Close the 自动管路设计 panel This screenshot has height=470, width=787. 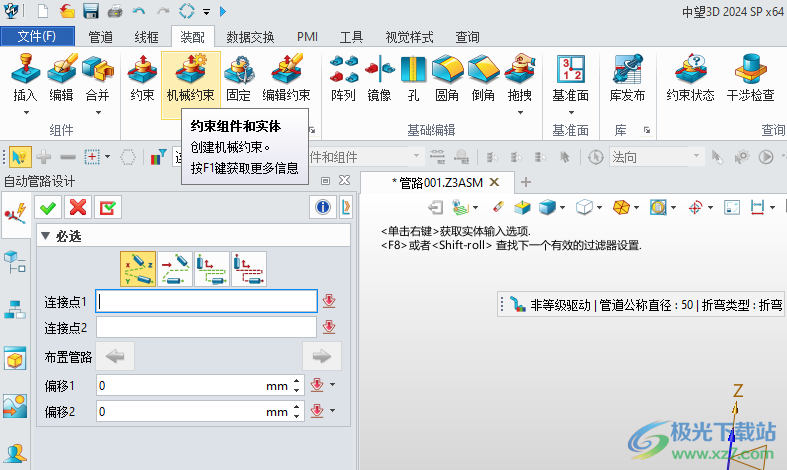(x=344, y=180)
